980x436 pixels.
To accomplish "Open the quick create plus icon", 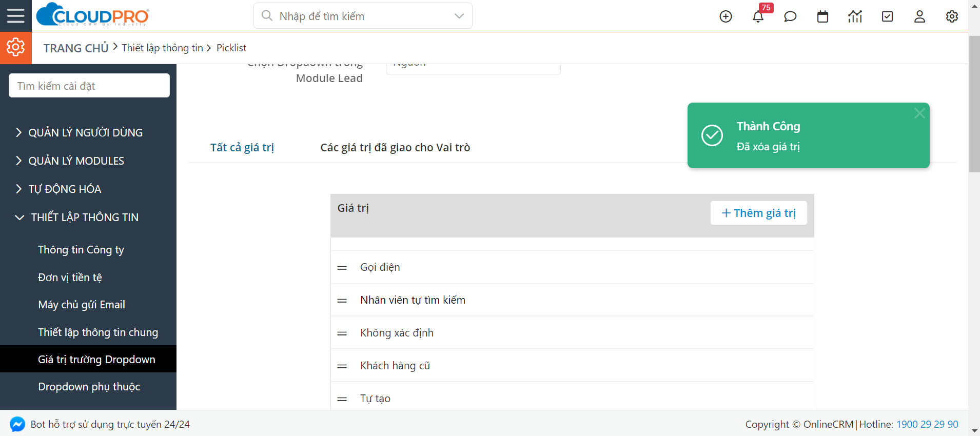I will tap(726, 16).
